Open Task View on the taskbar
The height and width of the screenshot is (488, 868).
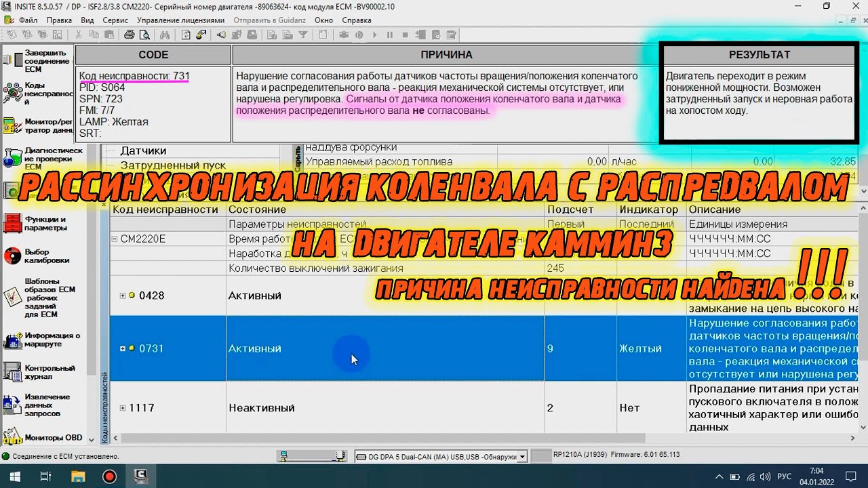click(x=46, y=476)
